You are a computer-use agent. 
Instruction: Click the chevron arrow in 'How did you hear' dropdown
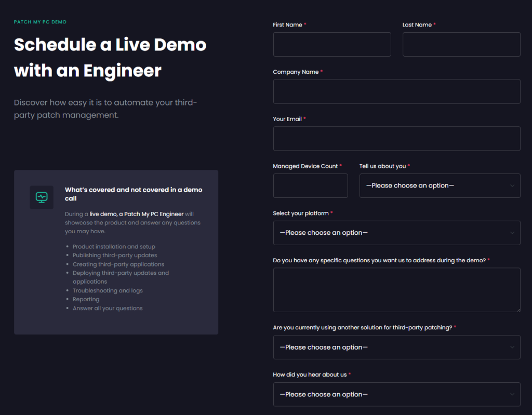512,394
